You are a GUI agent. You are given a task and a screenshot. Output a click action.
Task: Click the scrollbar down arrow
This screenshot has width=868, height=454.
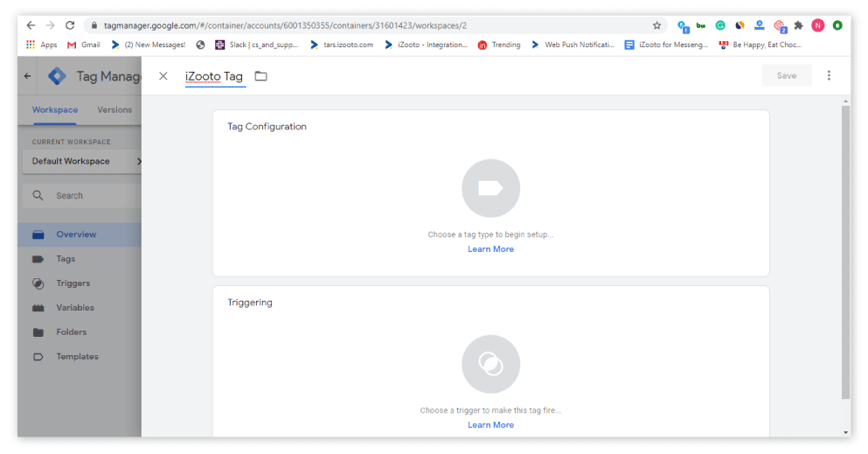click(x=845, y=432)
